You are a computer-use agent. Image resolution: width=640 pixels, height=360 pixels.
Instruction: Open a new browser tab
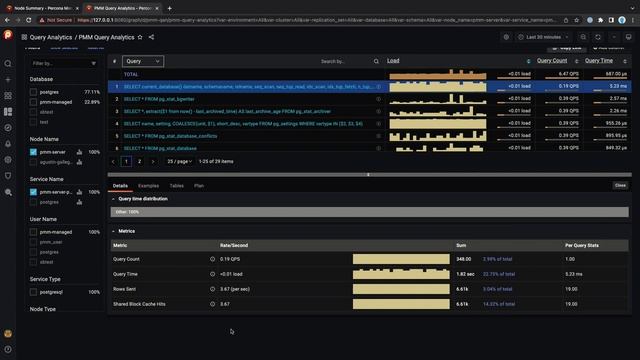169,8
